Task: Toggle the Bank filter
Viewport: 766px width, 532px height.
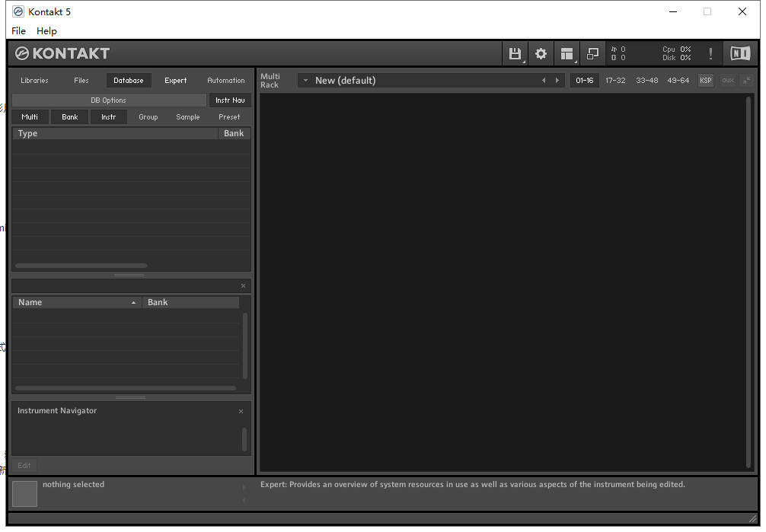Action: click(x=70, y=117)
